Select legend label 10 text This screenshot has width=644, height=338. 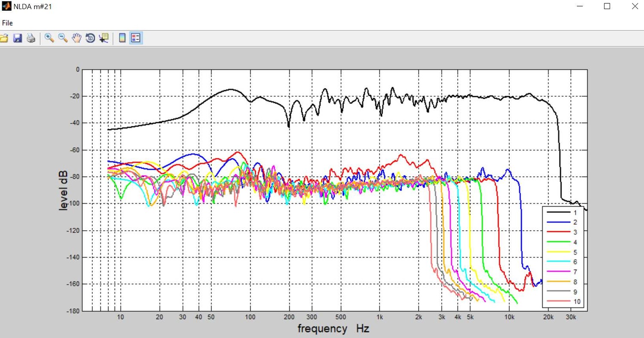click(577, 302)
